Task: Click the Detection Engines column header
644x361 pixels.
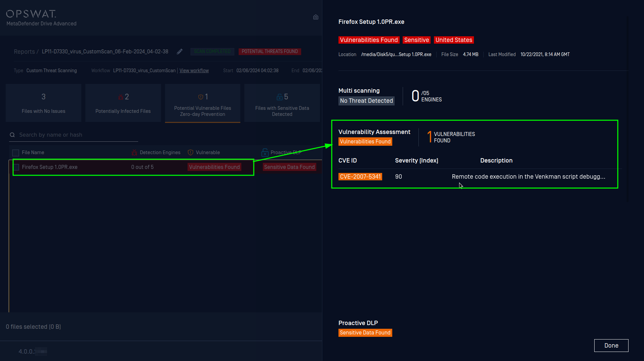Action: pos(160,152)
